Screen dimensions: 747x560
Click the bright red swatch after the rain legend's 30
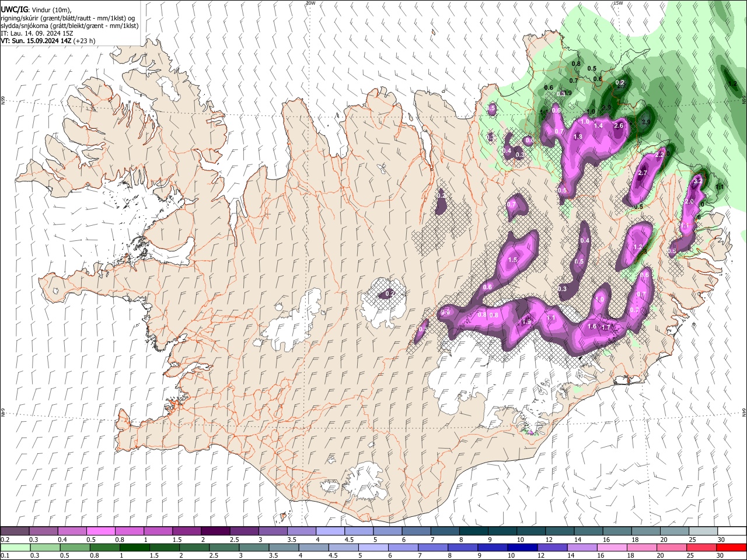[731, 548]
